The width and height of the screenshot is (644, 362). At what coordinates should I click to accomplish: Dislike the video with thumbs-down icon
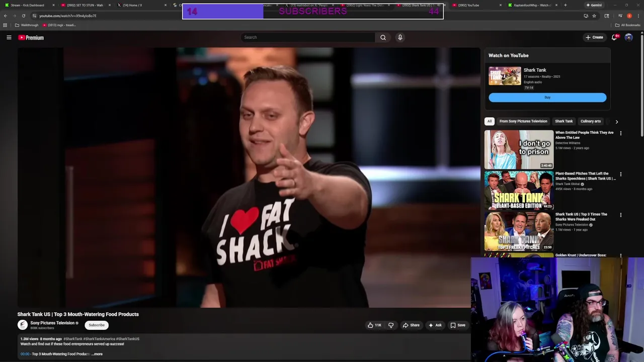click(391, 325)
